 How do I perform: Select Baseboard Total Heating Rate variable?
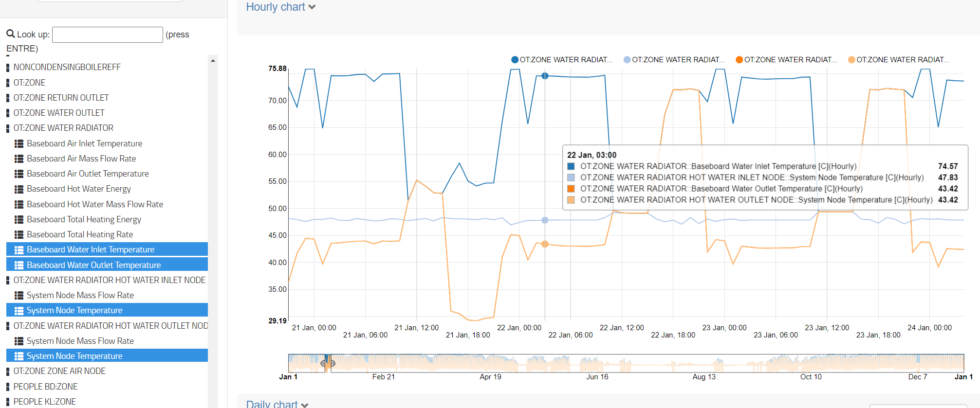[80, 234]
